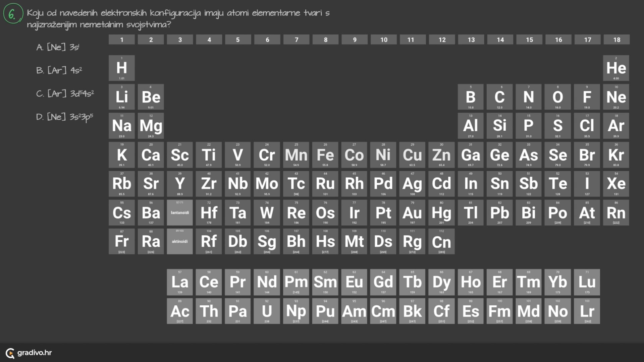644x362 pixels.
Task: Open the aktinoidi placeholder cell
Action: [x=180, y=241]
